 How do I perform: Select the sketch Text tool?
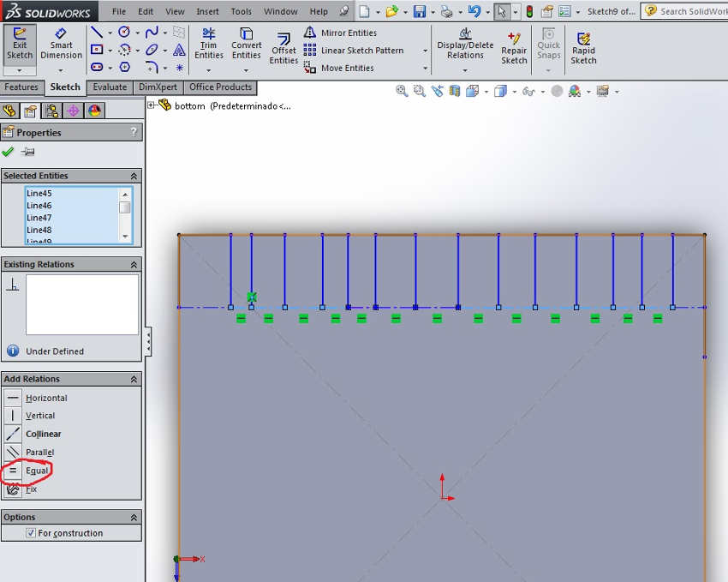click(x=179, y=50)
